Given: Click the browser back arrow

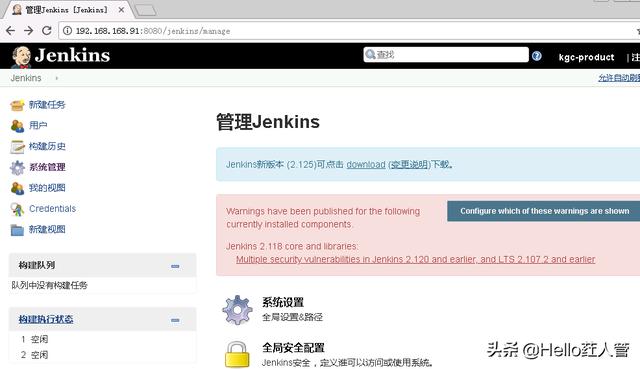Looking at the screenshot, I should pyautogui.click(x=11, y=31).
